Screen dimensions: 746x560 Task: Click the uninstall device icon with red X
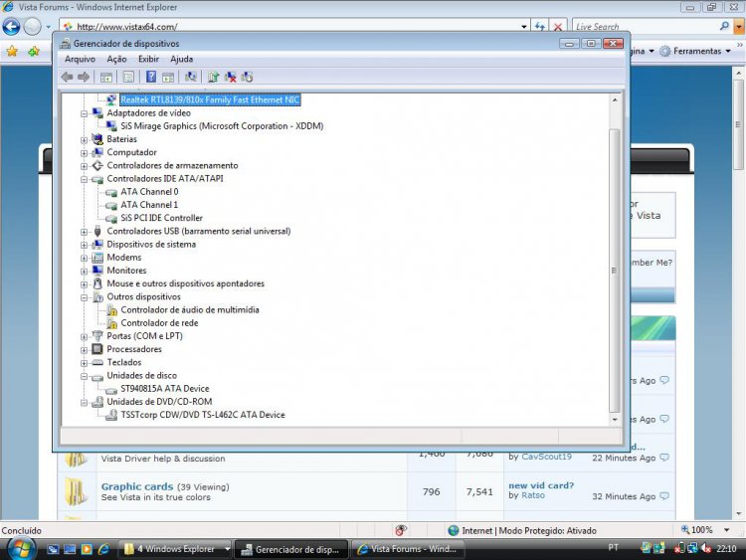[x=231, y=77]
